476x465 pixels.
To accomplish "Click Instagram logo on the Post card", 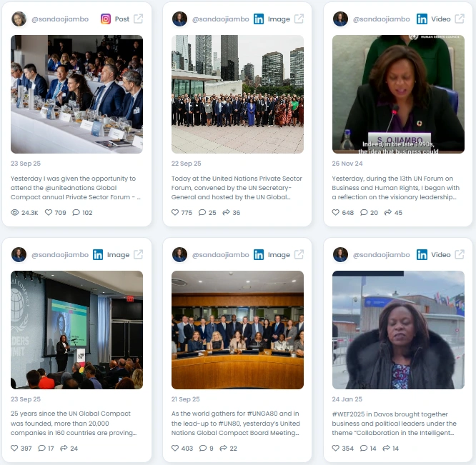I will coord(106,19).
